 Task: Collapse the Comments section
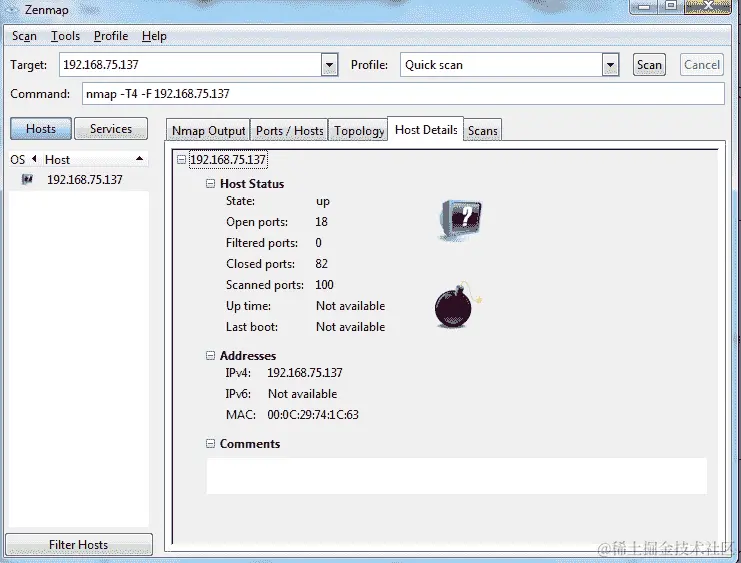pyautogui.click(x=210, y=443)
